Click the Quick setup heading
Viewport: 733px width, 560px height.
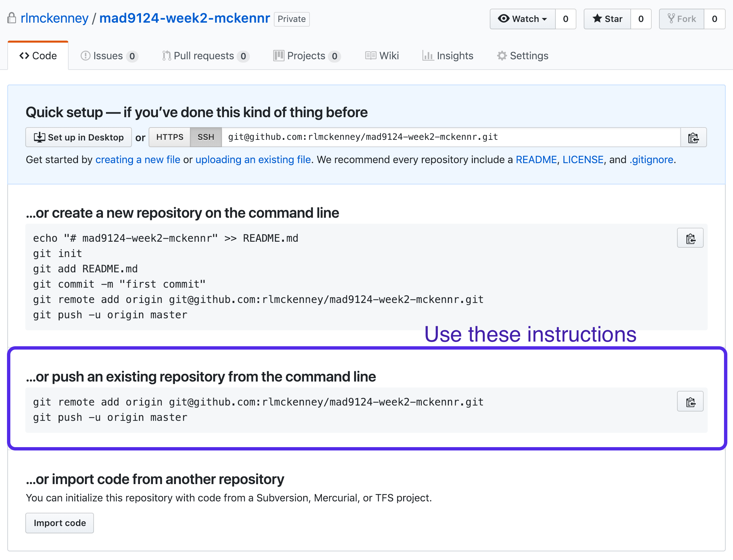(197, 112)
